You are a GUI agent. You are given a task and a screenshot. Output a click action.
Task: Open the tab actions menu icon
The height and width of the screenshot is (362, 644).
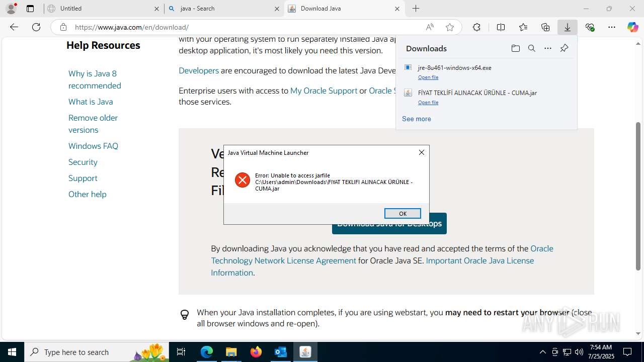[x=30, y=9]
